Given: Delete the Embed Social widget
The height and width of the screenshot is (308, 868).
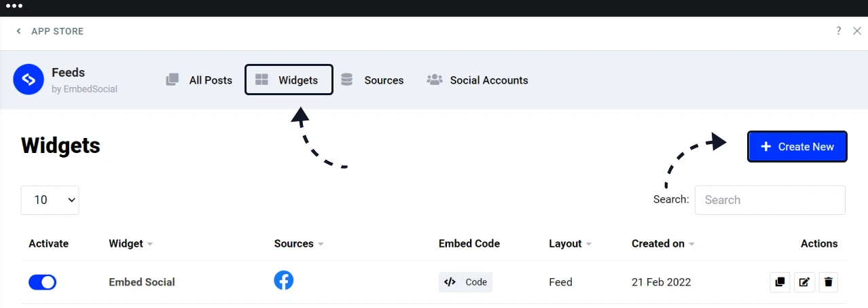Looking at the screenshot, I should tap(828, 282).
